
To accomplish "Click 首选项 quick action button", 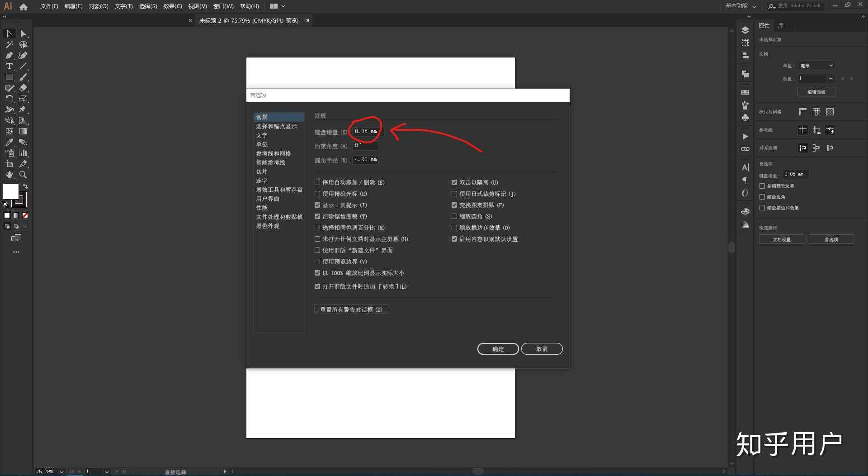I will [831, 239].
